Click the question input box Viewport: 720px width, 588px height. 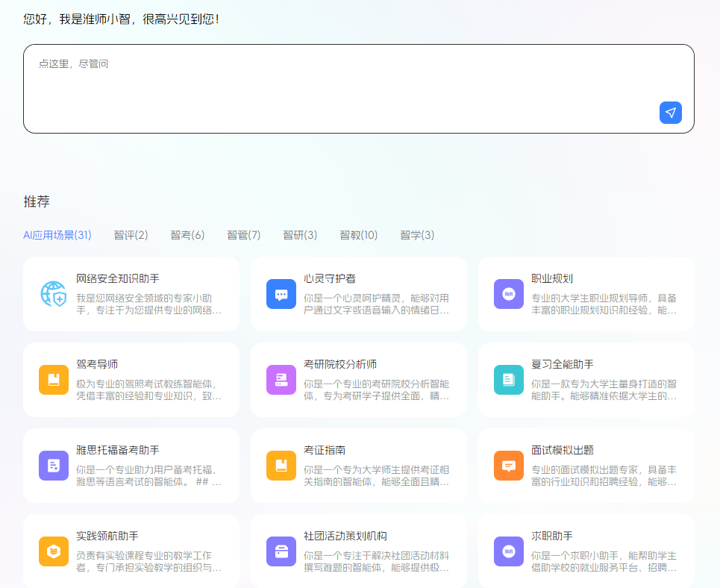358,88
